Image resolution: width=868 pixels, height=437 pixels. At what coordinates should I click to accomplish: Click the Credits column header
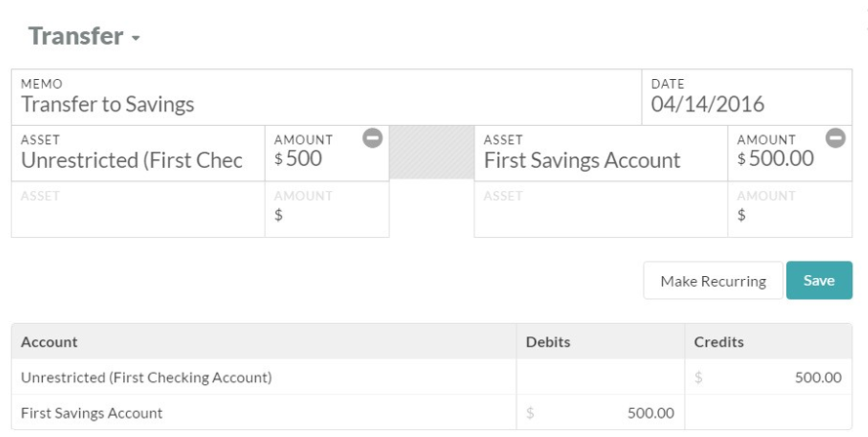coord(719,341)
